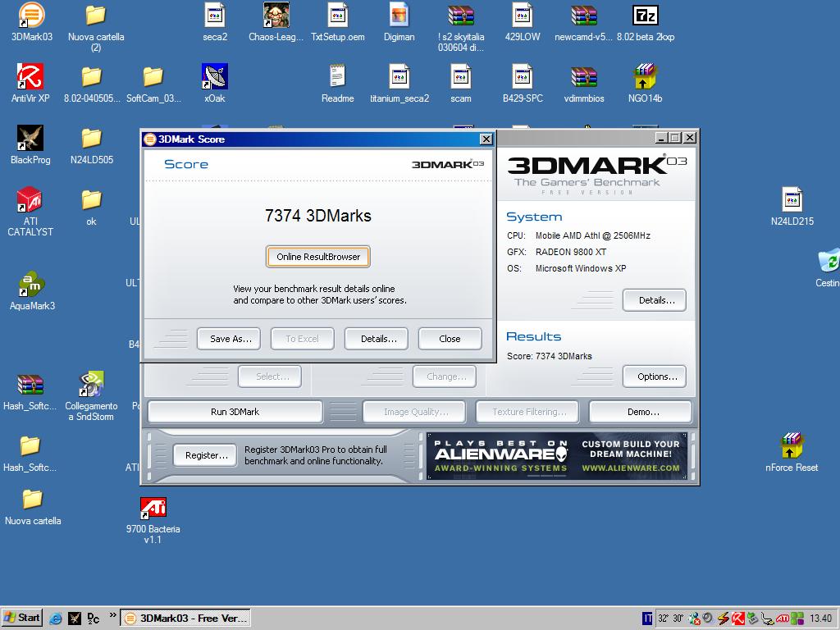Click the ATI tray icon
The height and width of the screenshot is (630, 840).
[x=783, y=619]
